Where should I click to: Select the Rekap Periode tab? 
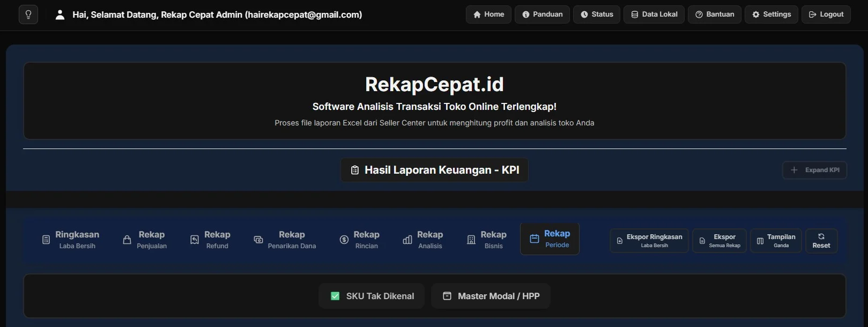coord(550,239)
